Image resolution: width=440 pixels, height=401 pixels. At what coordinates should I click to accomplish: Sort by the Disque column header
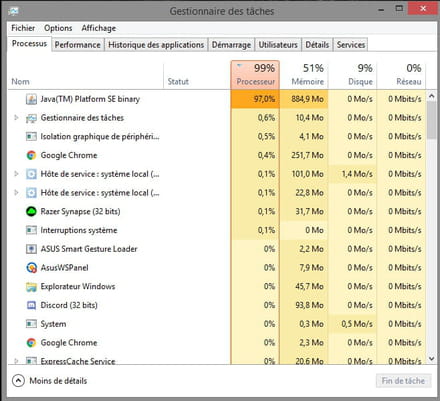(x=352, y=75)
